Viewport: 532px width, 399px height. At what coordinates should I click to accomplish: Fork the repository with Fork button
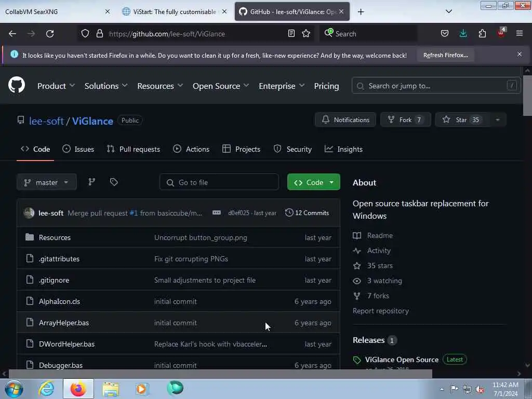pyautogui.click(x=406, y=120)
